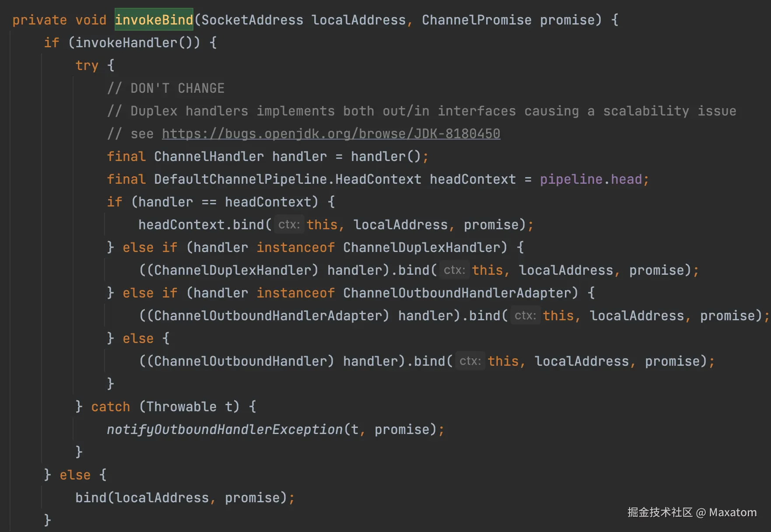Click the ctx: hint on the (ChannelDuplexHandler) cast line
Viewport: 771px width, 532px height.
pos(454,270)
